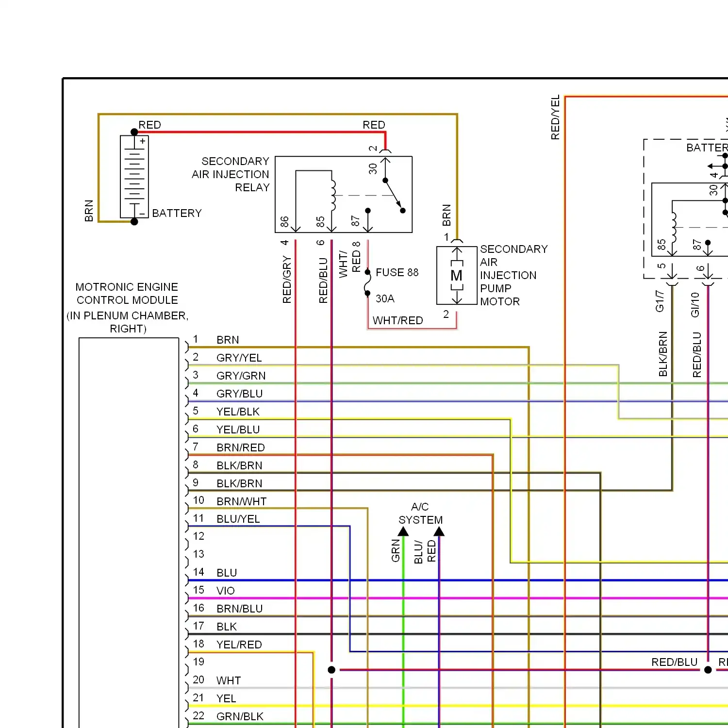Click the splice junction dot at bottom right
Image resolution: width=728 pixels, height=728 pixels.
click(x=708, y=670)
